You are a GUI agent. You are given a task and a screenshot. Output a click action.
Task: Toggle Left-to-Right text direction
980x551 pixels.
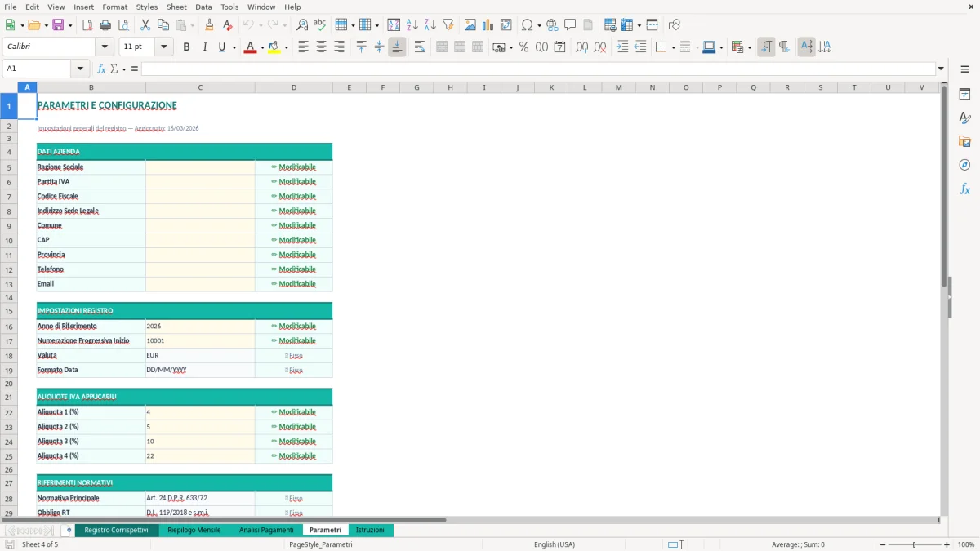click(766, 47)
